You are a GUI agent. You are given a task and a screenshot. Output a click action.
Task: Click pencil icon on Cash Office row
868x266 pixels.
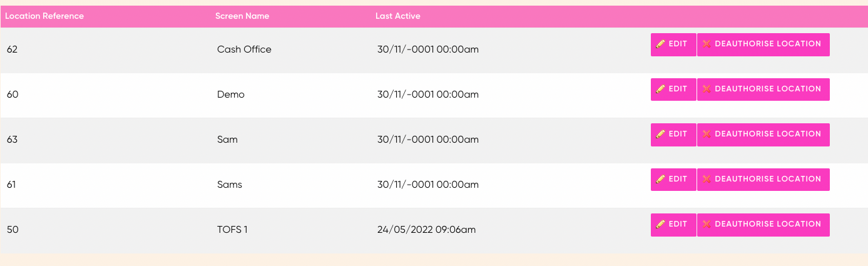(660, 44)
